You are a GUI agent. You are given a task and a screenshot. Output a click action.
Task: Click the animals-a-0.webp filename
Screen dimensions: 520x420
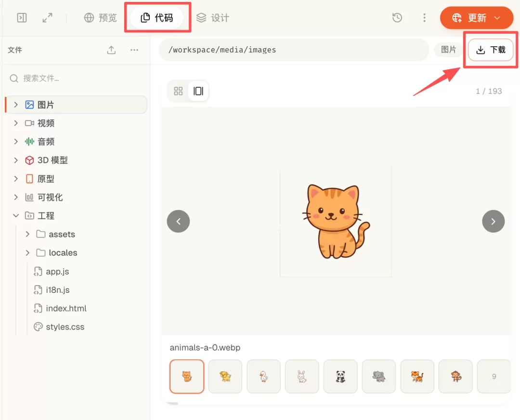click(205, 348)
